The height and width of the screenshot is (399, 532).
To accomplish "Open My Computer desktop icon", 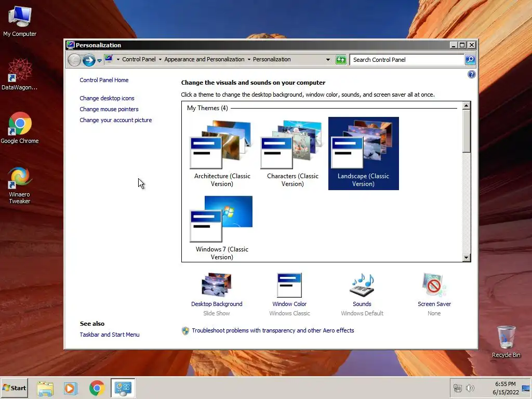I will click(x=20, y=21).
